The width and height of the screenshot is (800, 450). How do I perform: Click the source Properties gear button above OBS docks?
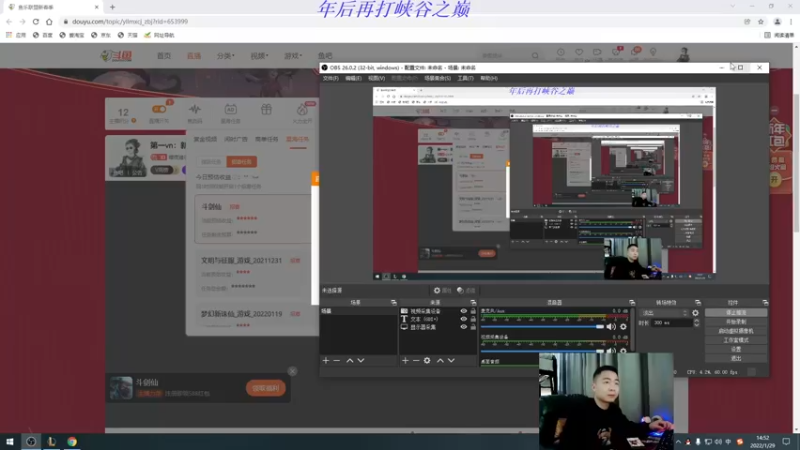pos(442,290)
